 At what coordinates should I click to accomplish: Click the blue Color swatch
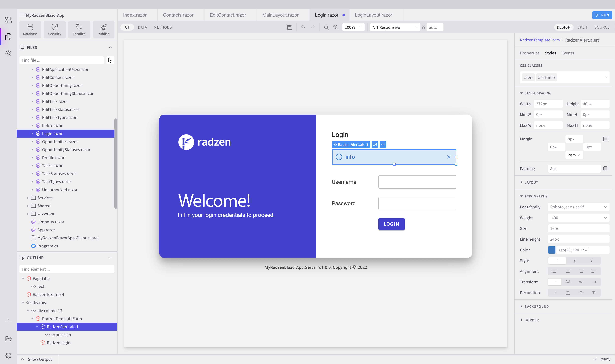[551, 250]
